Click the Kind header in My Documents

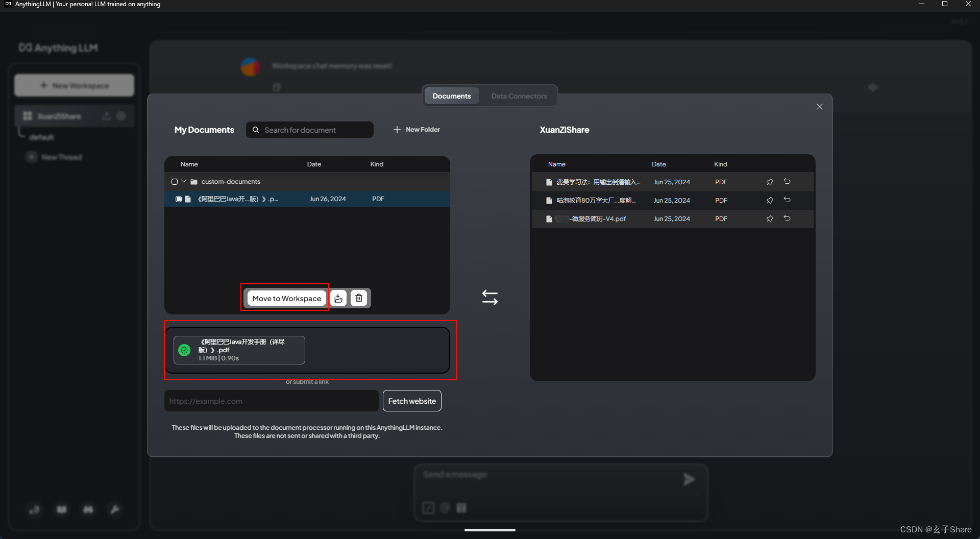377,164
